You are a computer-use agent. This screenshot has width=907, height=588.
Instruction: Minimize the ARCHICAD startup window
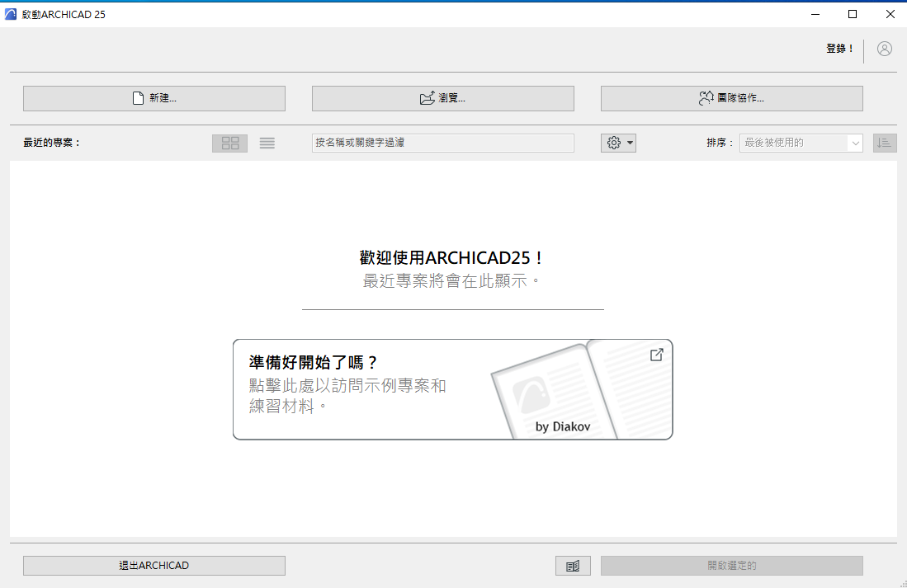[x=815, y=14]
